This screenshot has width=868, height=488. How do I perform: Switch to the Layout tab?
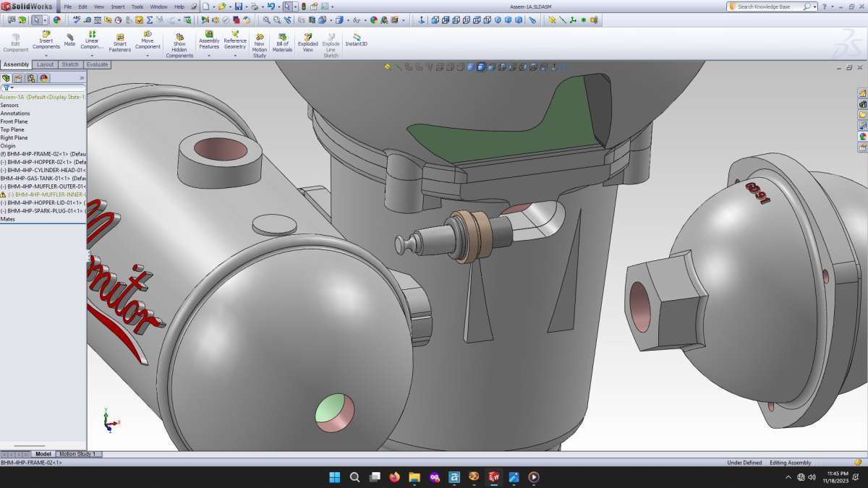(45, 64)
